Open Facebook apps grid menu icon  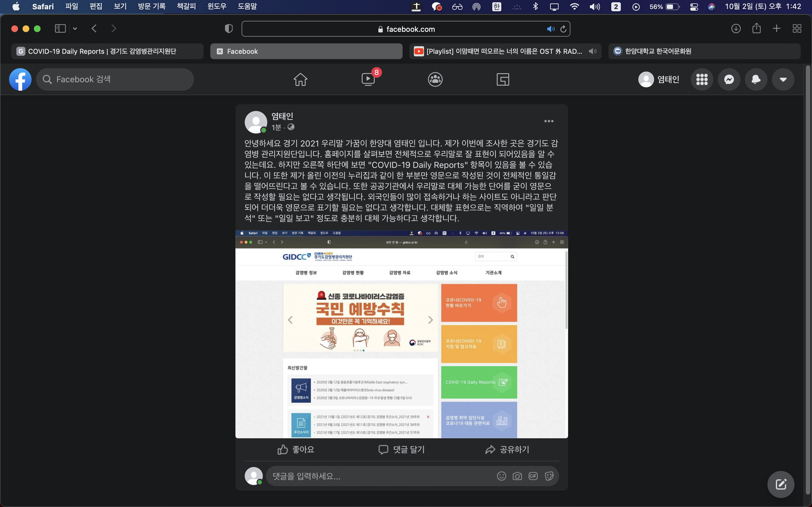701,79
